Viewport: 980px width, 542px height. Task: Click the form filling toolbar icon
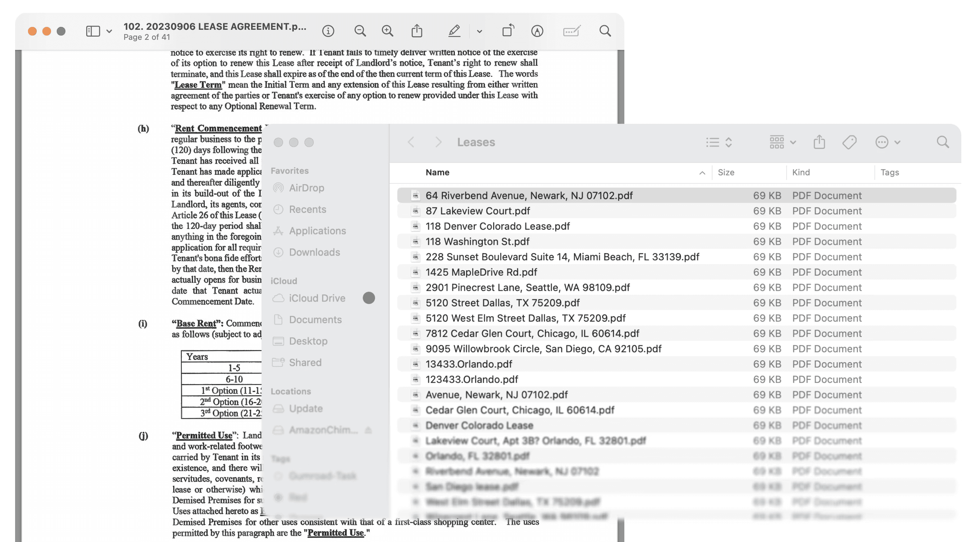click(x=571, y=31)
